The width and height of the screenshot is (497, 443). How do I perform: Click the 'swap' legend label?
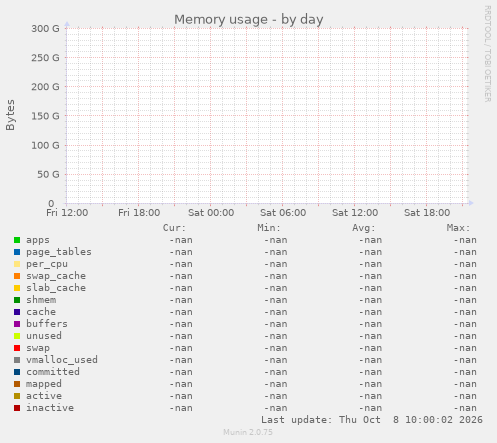pos(38,348)
